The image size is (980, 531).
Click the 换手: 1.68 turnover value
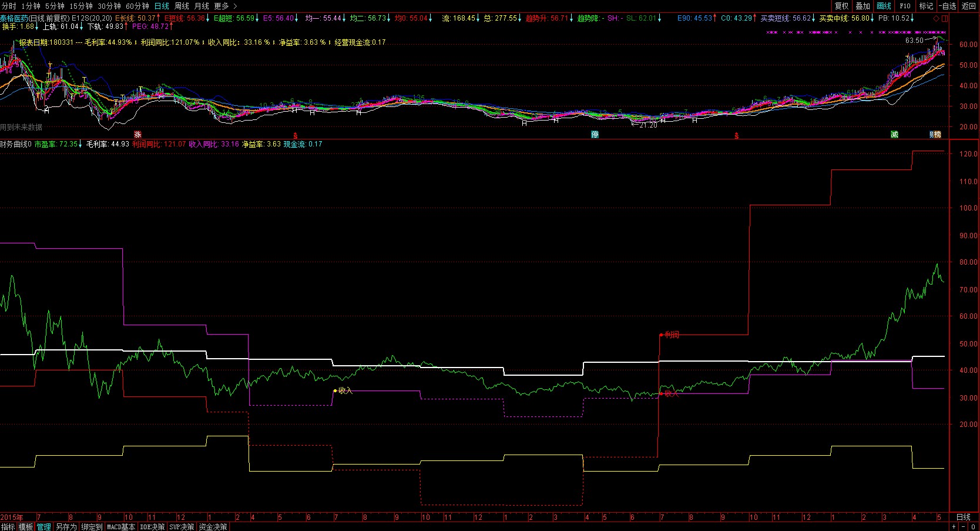[18, 26]
